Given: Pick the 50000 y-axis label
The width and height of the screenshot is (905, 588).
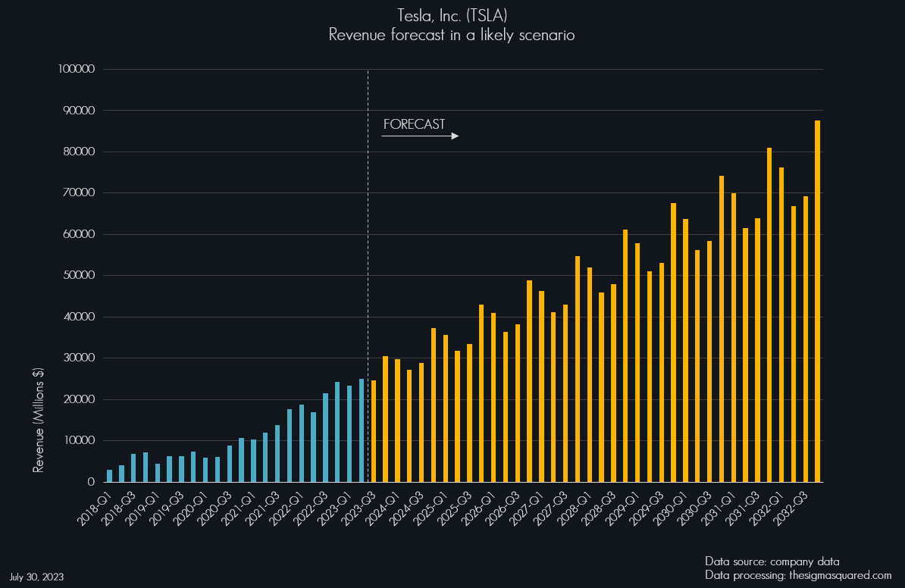Looking at the screenshot, I should 79,275.
